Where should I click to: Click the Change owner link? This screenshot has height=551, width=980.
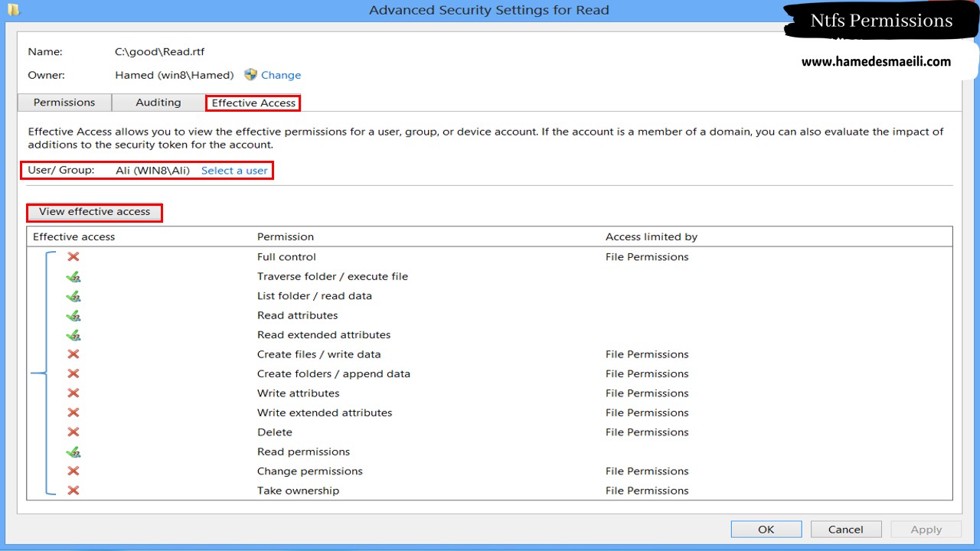pos(281,75)
